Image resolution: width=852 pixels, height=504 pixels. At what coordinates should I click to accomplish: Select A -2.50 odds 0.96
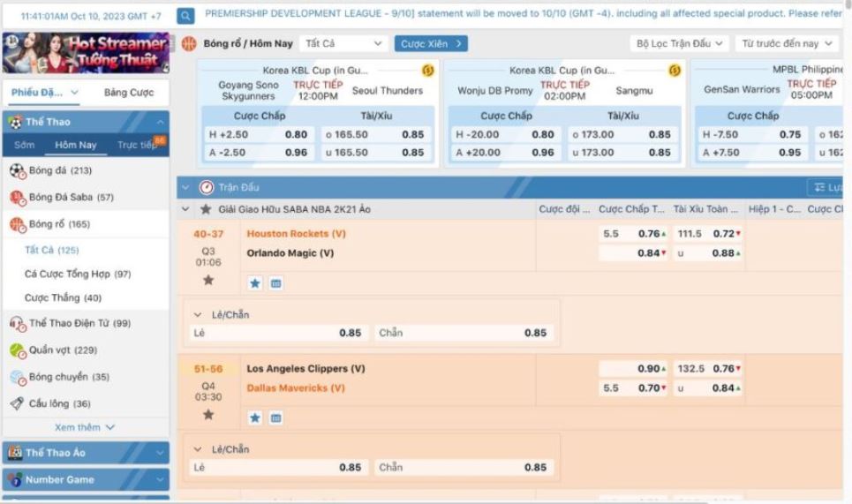click(258, 154)
